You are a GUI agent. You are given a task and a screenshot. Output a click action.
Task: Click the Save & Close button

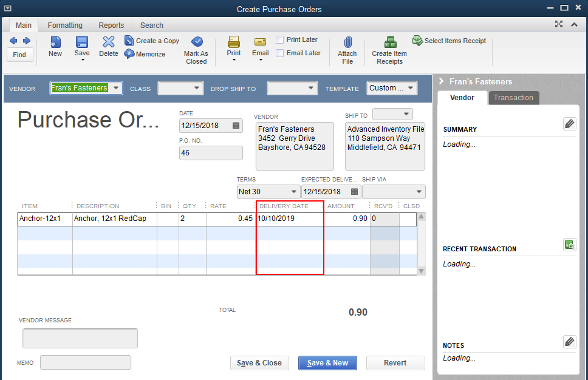pos(259,363)
